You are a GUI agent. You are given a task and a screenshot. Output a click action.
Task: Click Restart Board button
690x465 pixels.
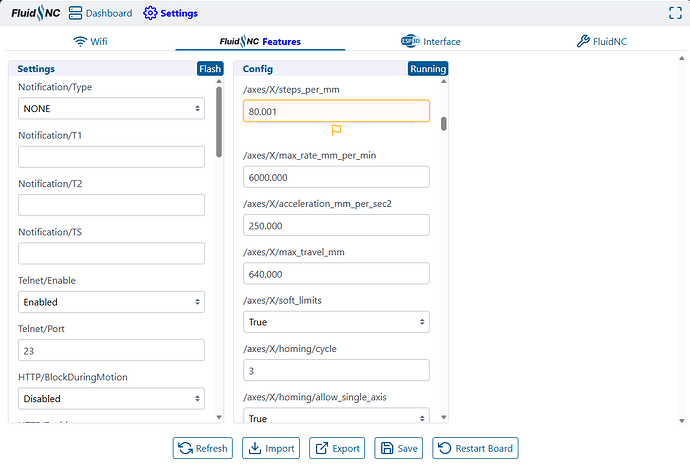(475, 448)
